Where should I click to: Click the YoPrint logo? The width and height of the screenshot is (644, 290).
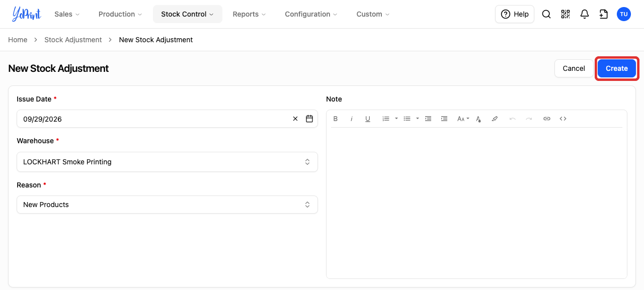27,14
